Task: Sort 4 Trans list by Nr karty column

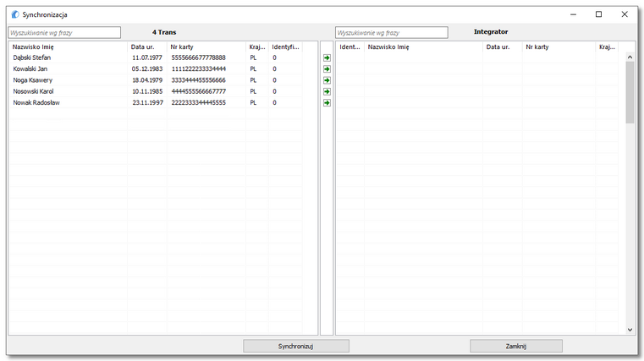Action: point(206,46)
